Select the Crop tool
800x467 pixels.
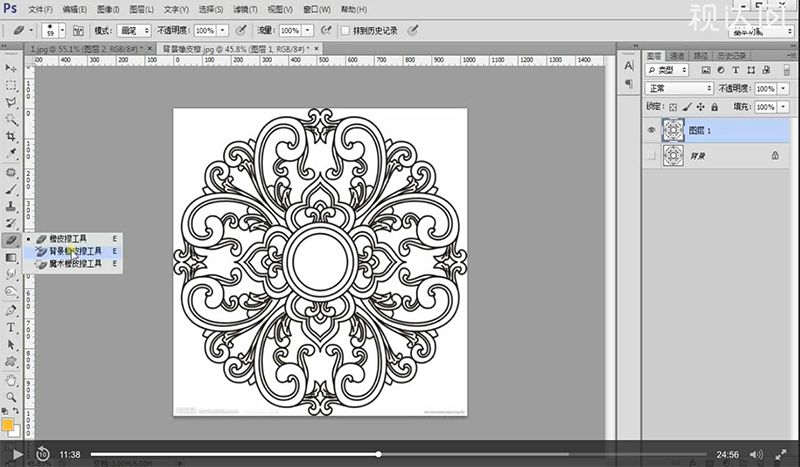pos(11,136)
